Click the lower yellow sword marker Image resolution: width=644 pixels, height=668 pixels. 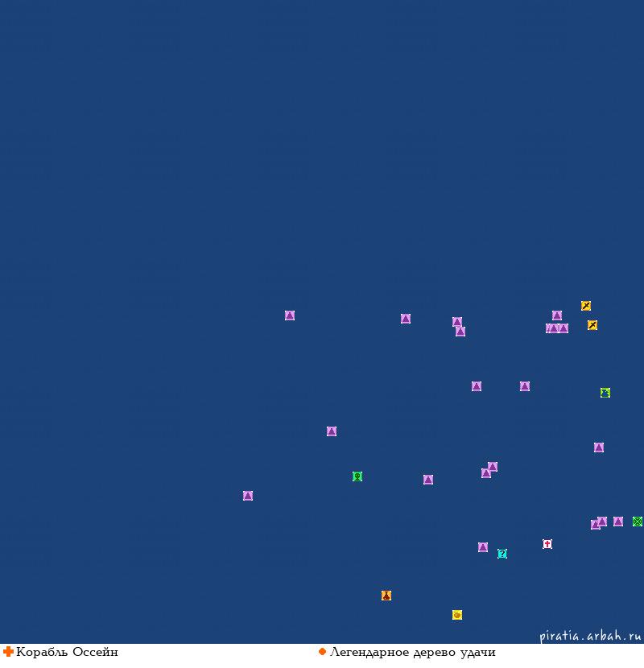coord(592,325)
